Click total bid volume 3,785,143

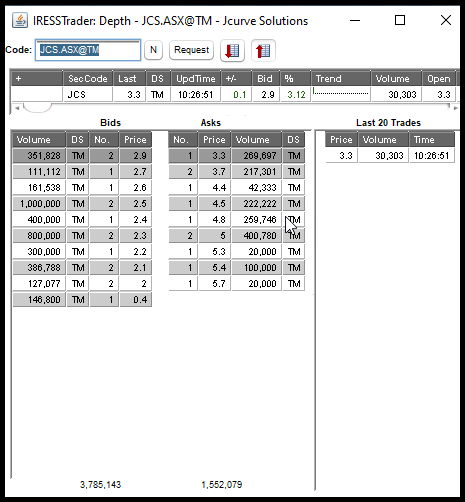(100, 484)
